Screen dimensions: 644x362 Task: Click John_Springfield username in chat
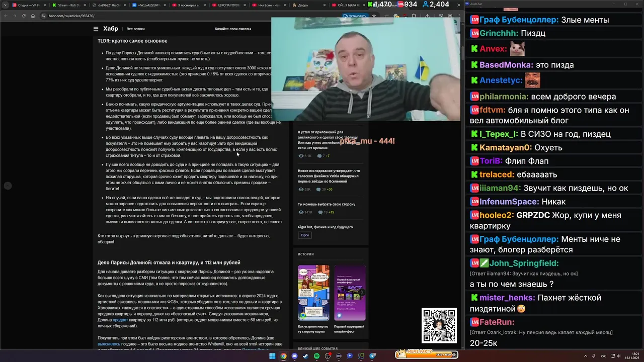[524, 263]
